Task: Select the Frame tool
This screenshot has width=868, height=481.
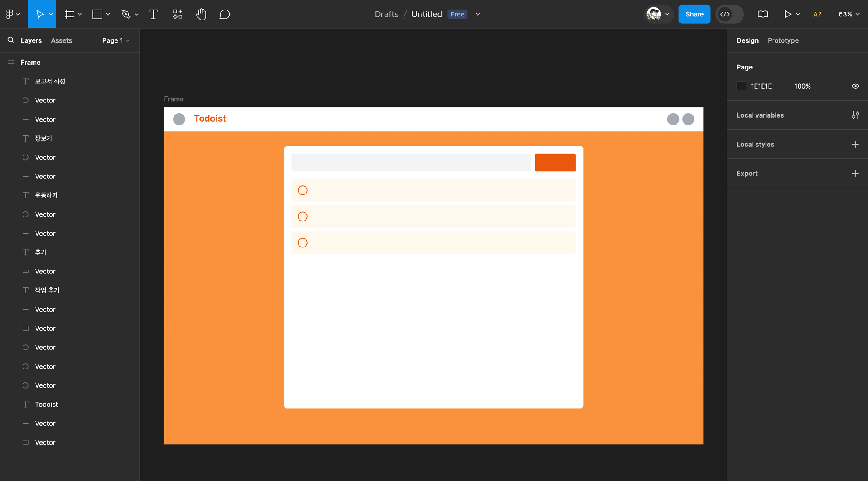Action: click(x=69, y=14)
